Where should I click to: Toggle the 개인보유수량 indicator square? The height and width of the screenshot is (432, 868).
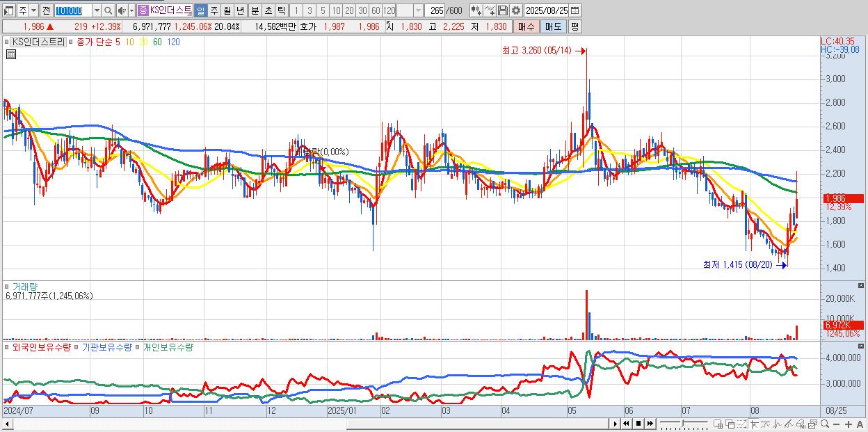(x=138, y=347)
